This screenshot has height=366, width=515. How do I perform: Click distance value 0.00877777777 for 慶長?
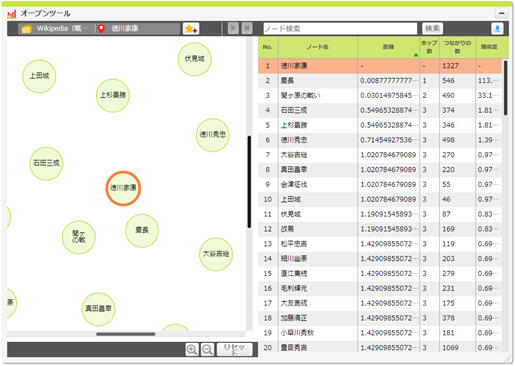[x=388, y=81]
